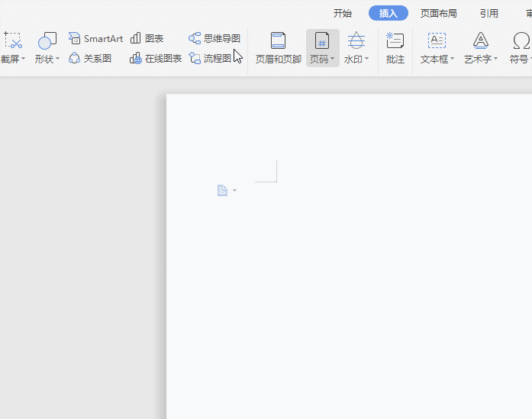Image resolution: width=532 pixels, height=419 pixels.
Task: Insert a 关系图 relationship diagram
Action: [x=75, y=59]
